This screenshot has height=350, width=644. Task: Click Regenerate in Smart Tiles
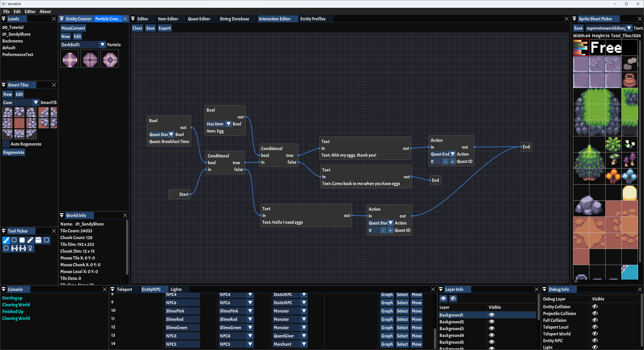14,152
